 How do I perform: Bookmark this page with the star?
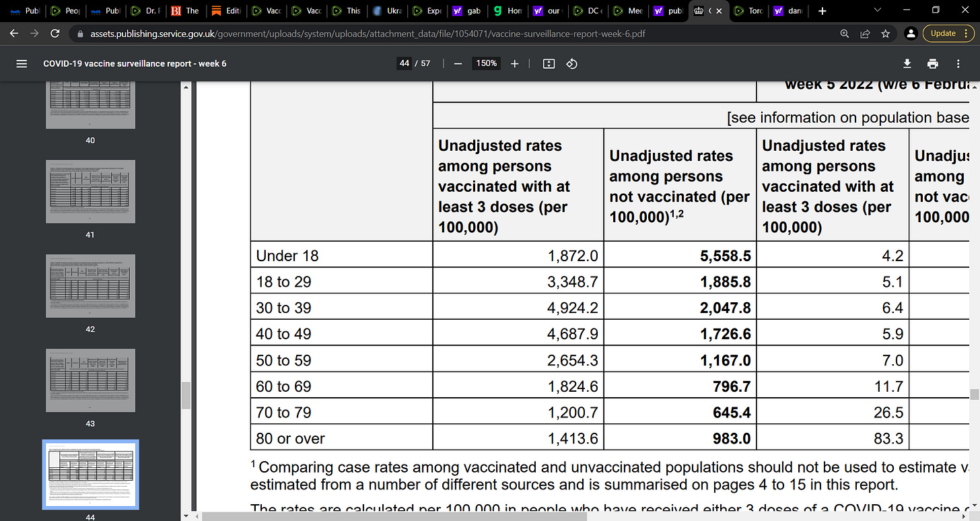[x=885, y=33]
